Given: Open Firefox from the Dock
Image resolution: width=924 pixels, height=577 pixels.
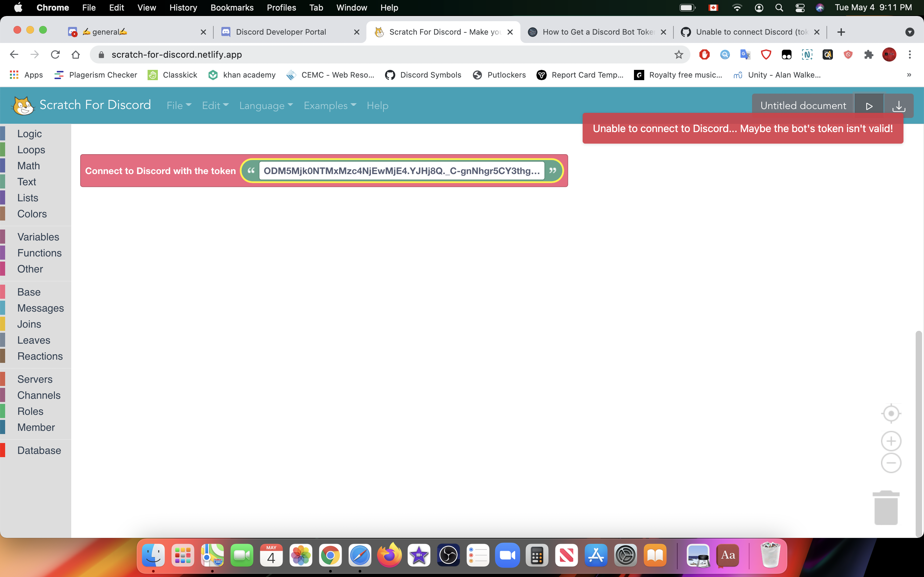Looking at the screenshot, I should click(x=389, y=555).
